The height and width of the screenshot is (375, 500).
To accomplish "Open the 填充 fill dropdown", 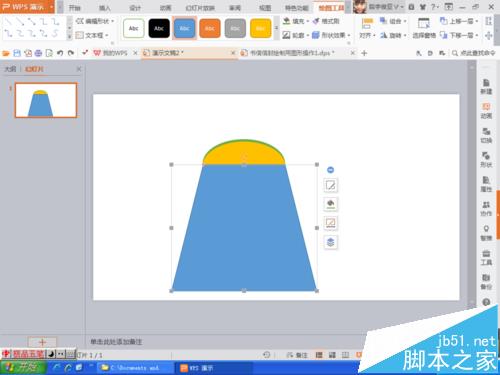I will point(295,21).
